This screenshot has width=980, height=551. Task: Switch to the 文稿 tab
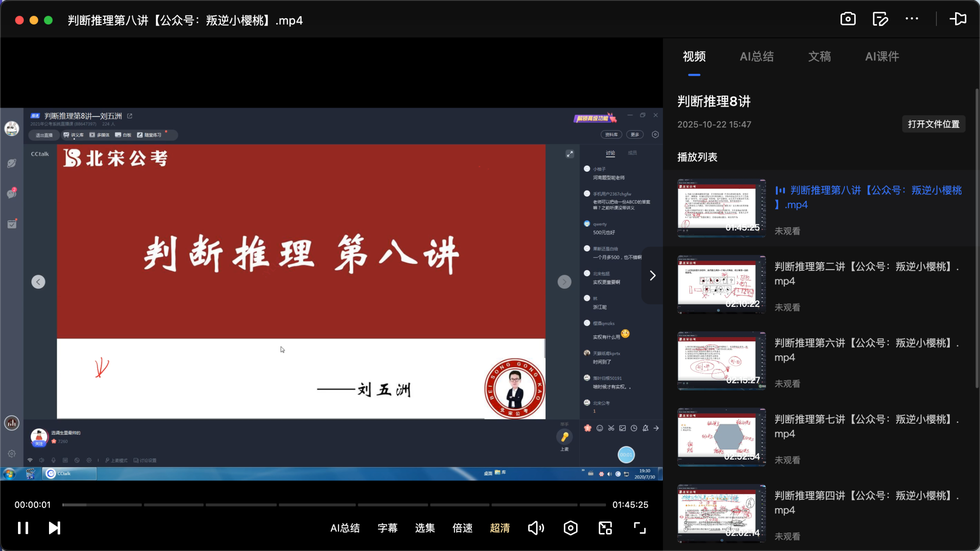[819, 56]
